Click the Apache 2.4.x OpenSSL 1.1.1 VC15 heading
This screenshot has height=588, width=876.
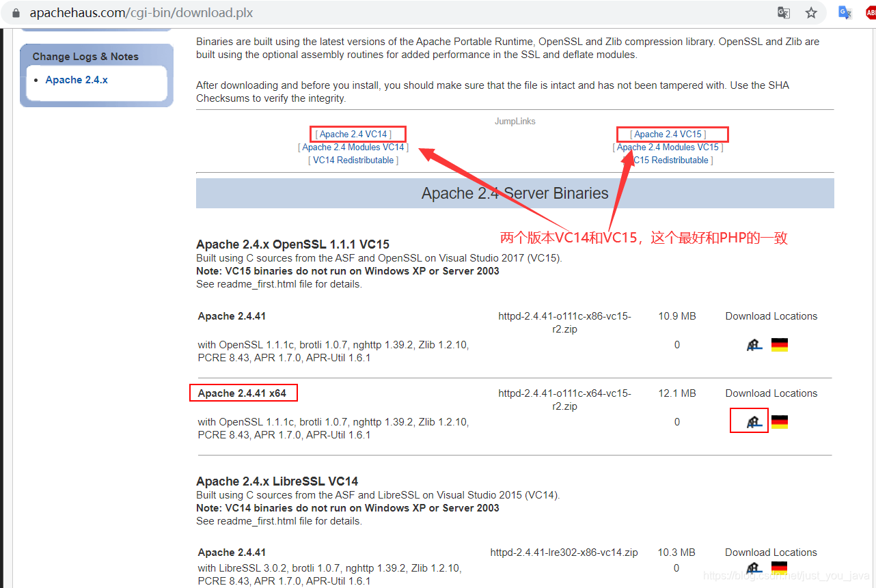click(292, 244)
